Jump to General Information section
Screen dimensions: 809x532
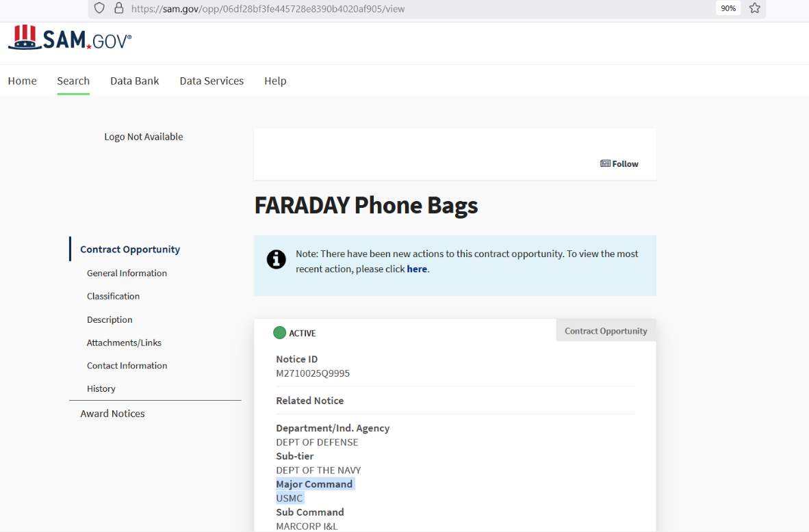[127, 274]
